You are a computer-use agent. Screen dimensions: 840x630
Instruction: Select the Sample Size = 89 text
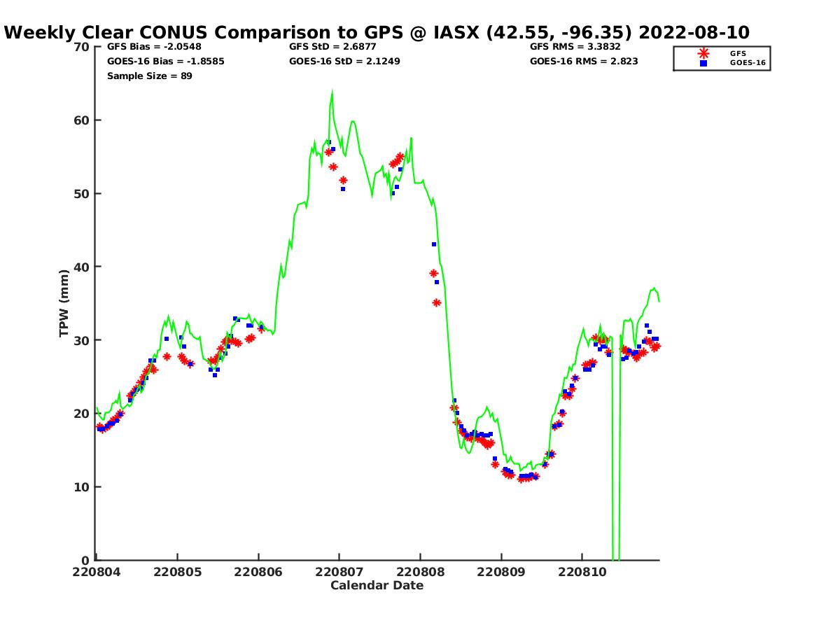pyautogui.click(x=149, y=76)
